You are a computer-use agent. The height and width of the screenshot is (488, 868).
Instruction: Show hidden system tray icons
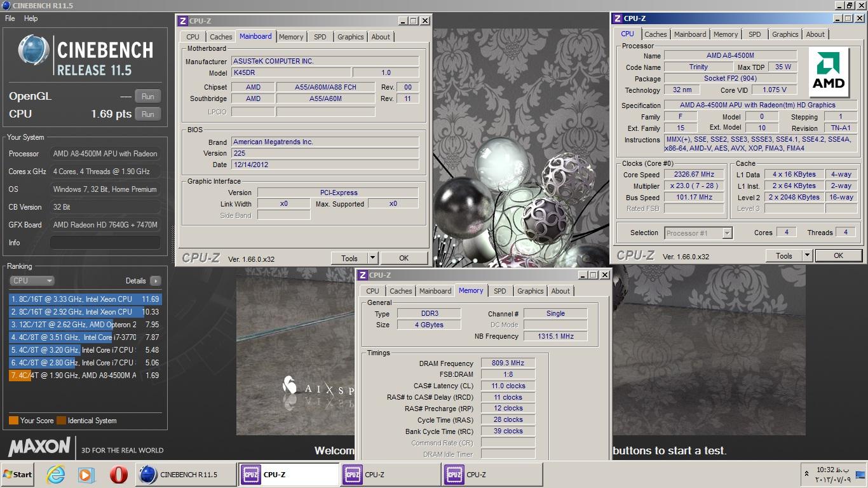coord(806,474)
